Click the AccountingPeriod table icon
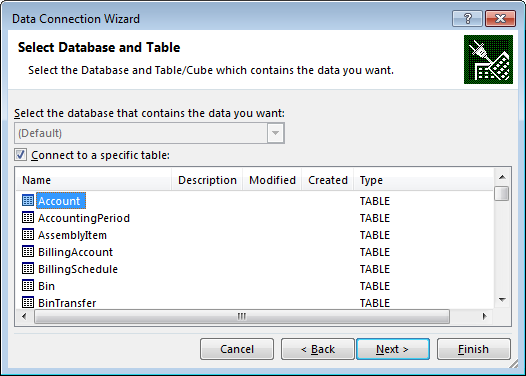526x376 pixels. point(28,218)
